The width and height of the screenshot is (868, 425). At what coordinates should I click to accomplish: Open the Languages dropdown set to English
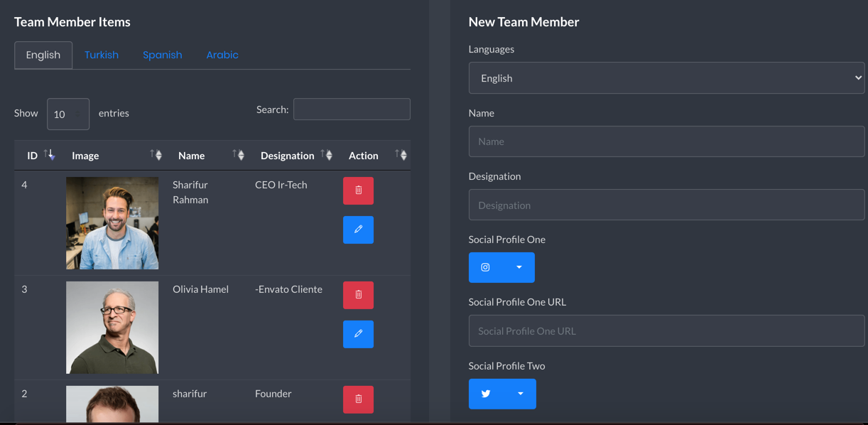666,78
